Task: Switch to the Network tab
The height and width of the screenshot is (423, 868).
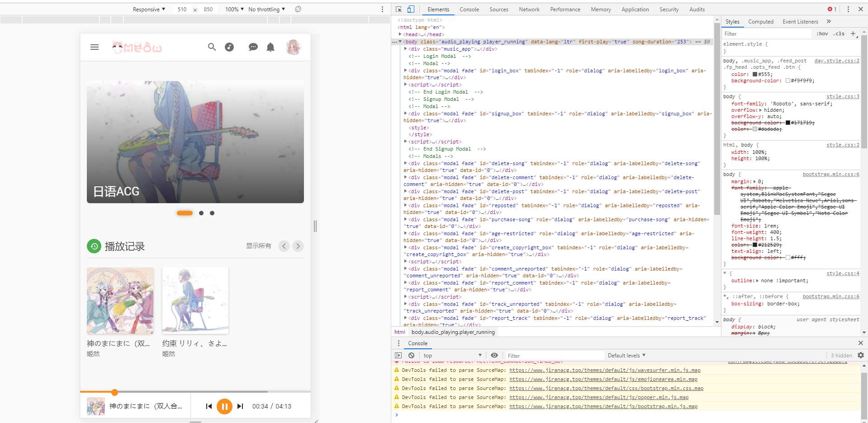Action: tap(529, 9)
